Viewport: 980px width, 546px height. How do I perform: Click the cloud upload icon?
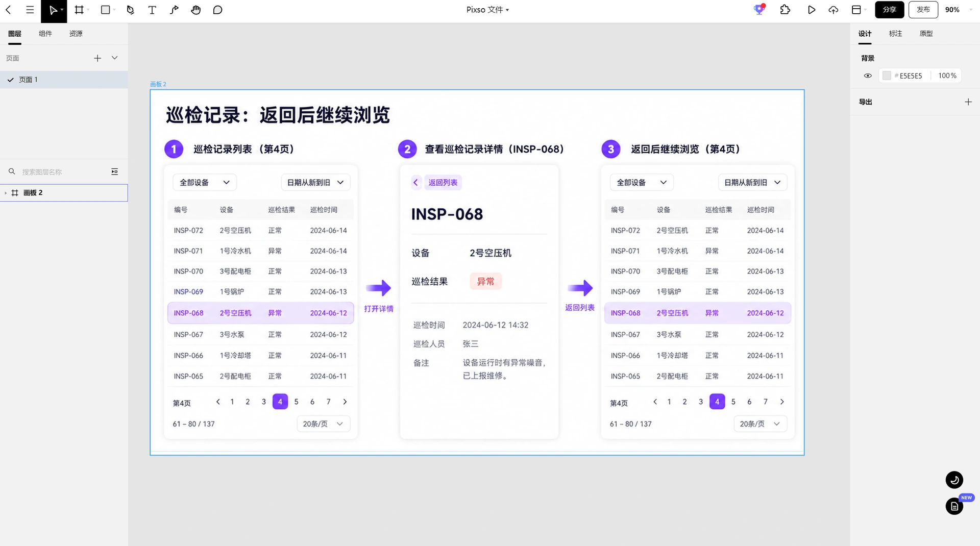[x=834, y=10]
